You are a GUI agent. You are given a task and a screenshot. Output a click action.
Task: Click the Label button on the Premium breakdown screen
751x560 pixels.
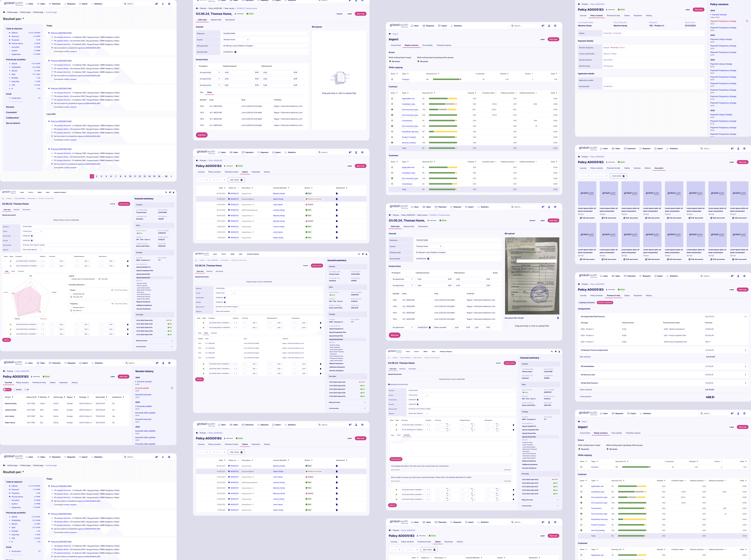[x=732, y=289]
